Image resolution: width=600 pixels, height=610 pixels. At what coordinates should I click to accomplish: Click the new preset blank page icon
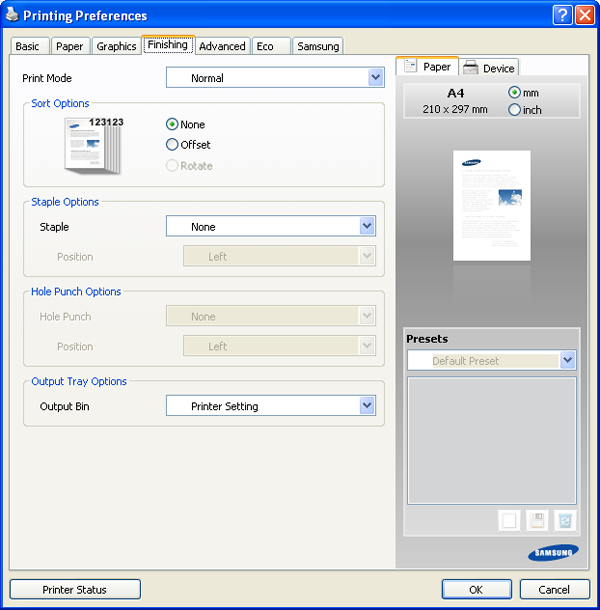(509, 520)
